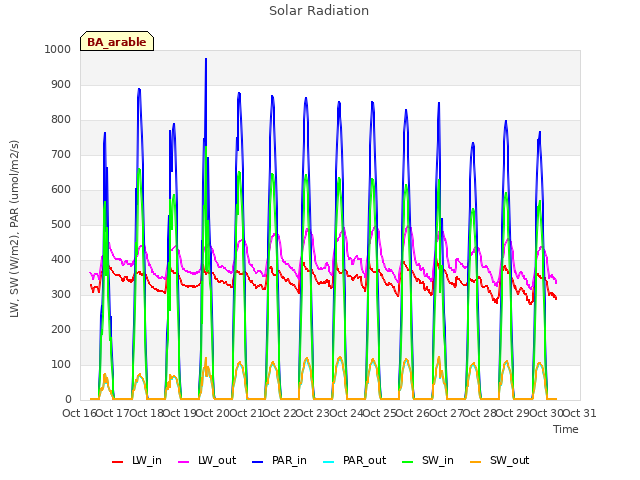Viewport: 640px width, 480px height.
Task: Toggle the SW_in legend entry
Action: 428,461
